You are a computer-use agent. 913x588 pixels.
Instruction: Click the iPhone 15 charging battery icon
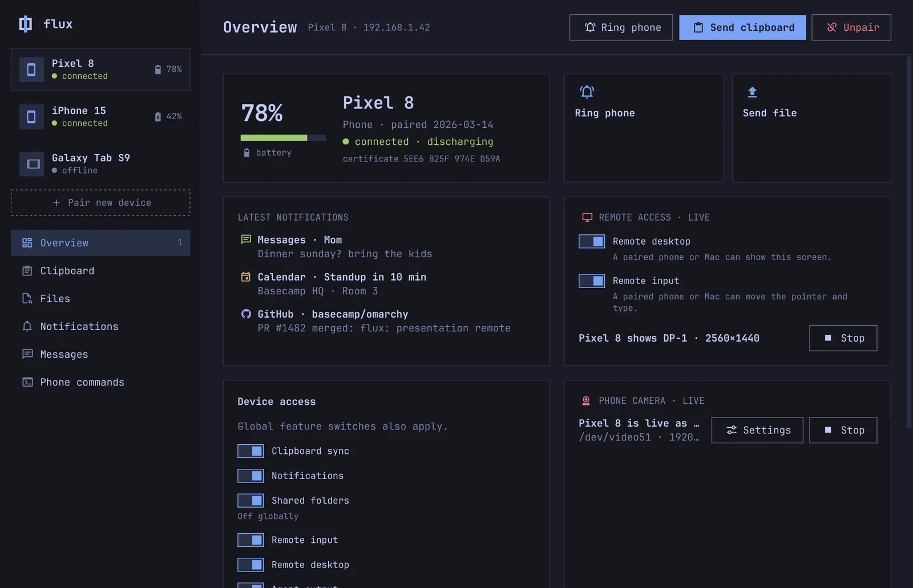point(158,117)
